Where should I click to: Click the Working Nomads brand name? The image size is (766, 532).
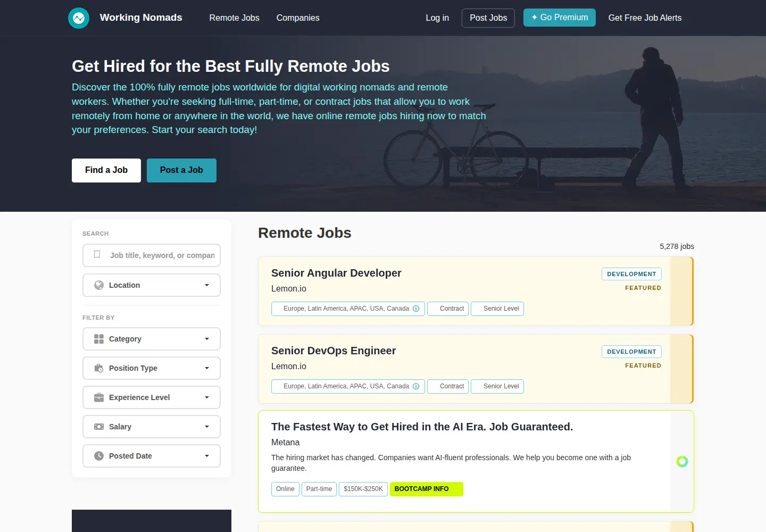tap(141, 18)
